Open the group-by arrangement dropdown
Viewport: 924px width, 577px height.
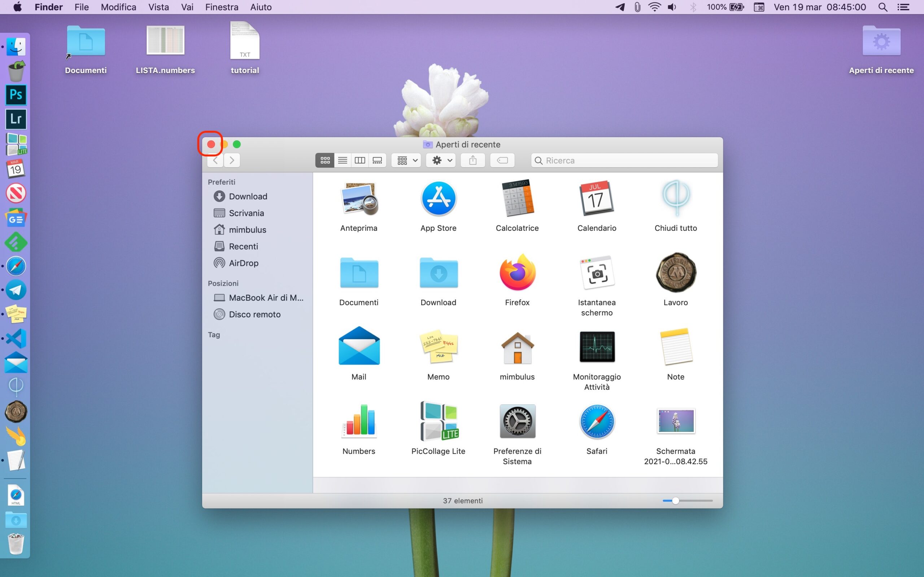[x=407, y=160]
